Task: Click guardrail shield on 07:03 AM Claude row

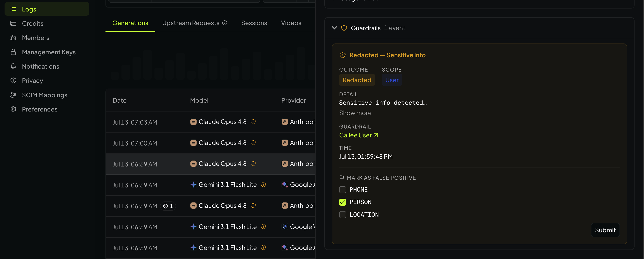Action: pyautogui.click(x=253, y=122)
